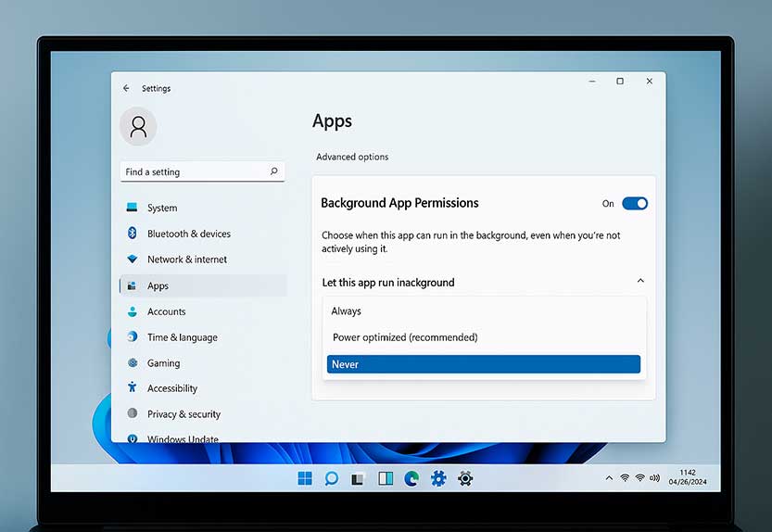Turn off Background App Permissions toggle
Image resolution: width=772 pixels, height=532 pixels.
coord(635,204)
